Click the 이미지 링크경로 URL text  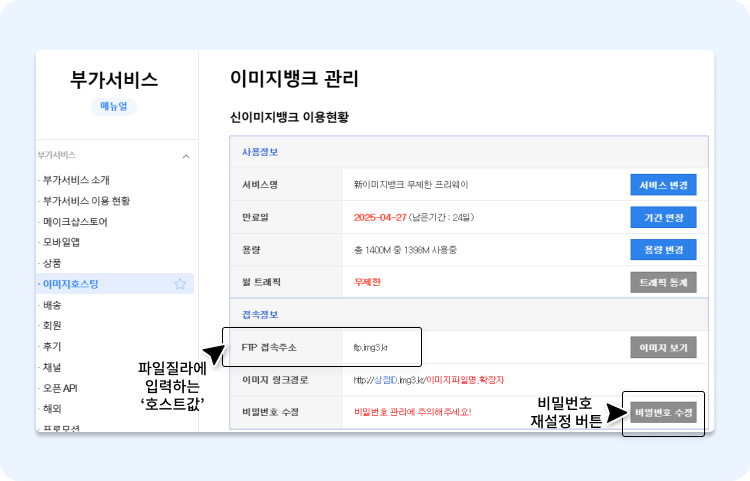point(429,380)
